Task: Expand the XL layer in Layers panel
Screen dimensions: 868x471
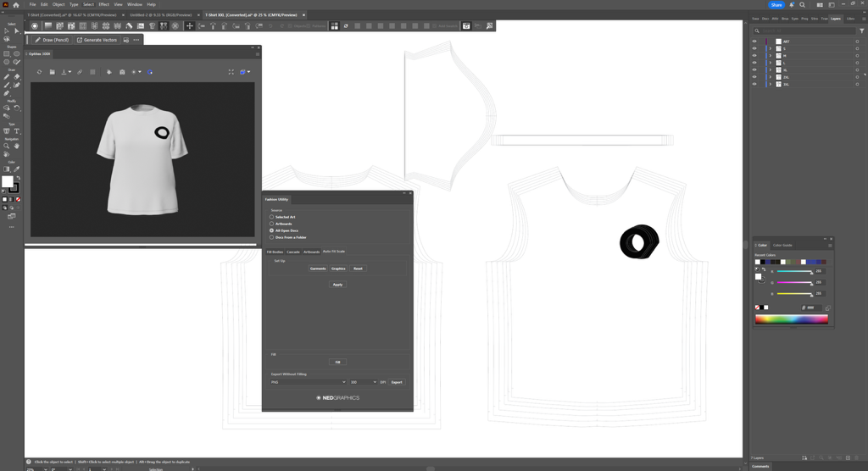Action: [x=771, y=70]
